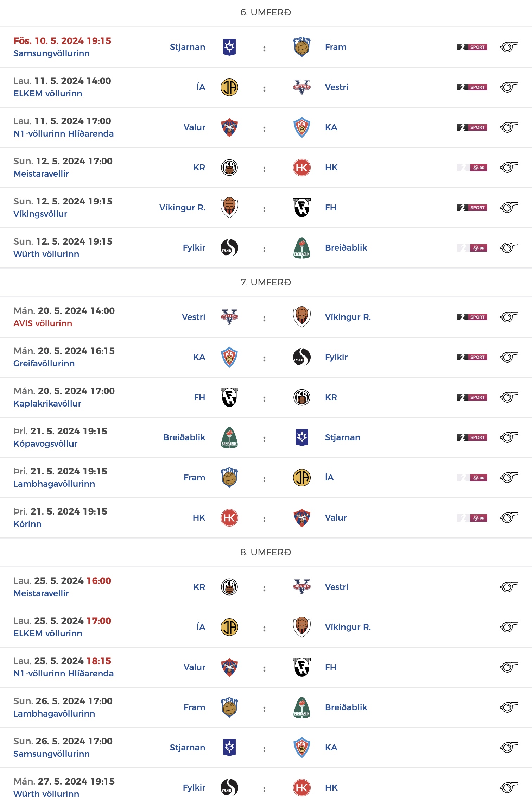
Task: Click the BD broadcast badge for Fram vs ÍA
Action: point(472,478)
